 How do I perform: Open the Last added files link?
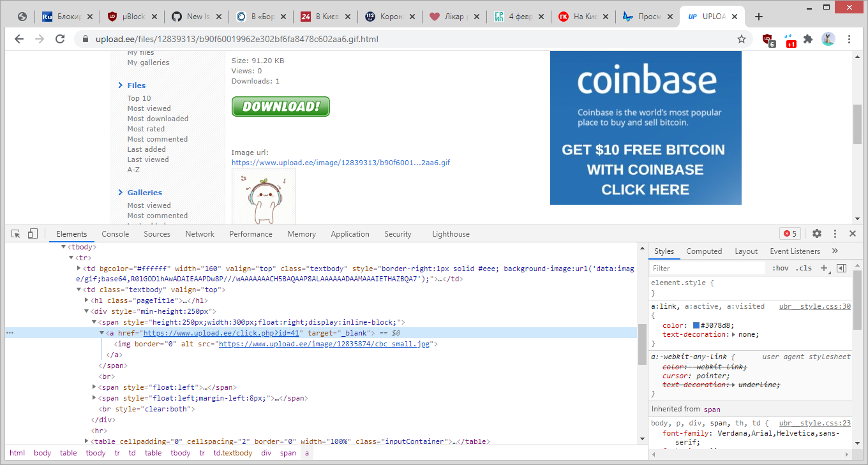click(x=146, y=149)
